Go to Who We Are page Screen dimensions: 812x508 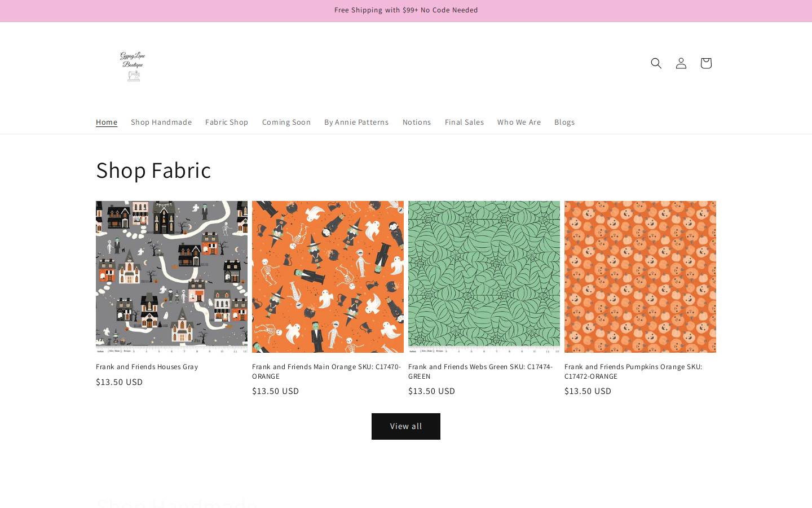(519, 122)
